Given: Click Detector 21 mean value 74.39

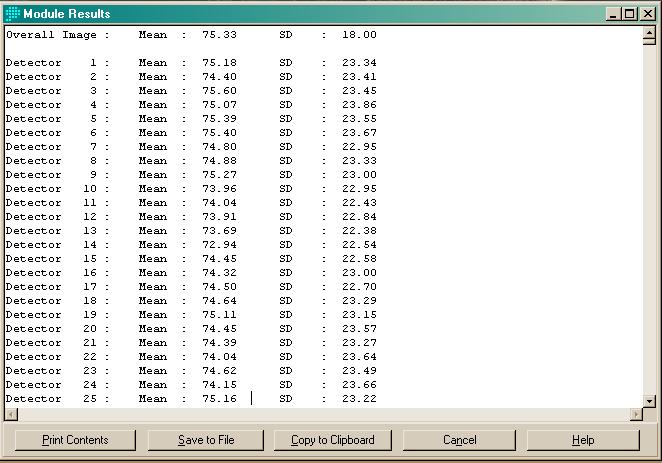Looking at the screenshot, I should pyautogui.click(x=219, y=342).
